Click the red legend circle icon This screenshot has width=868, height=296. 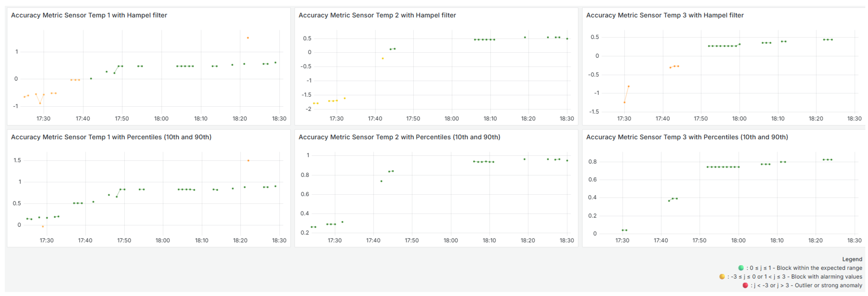[x=745, y=286]
